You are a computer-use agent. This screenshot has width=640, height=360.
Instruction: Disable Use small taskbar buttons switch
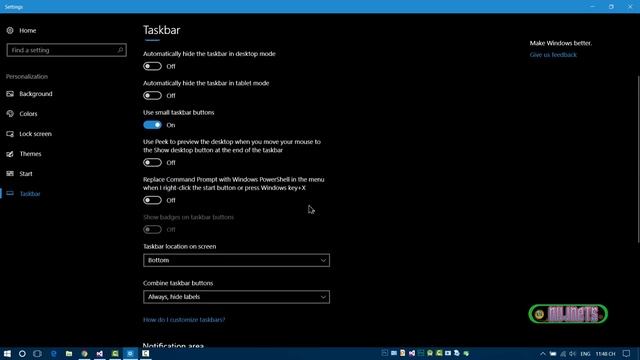tap(152, 125)
